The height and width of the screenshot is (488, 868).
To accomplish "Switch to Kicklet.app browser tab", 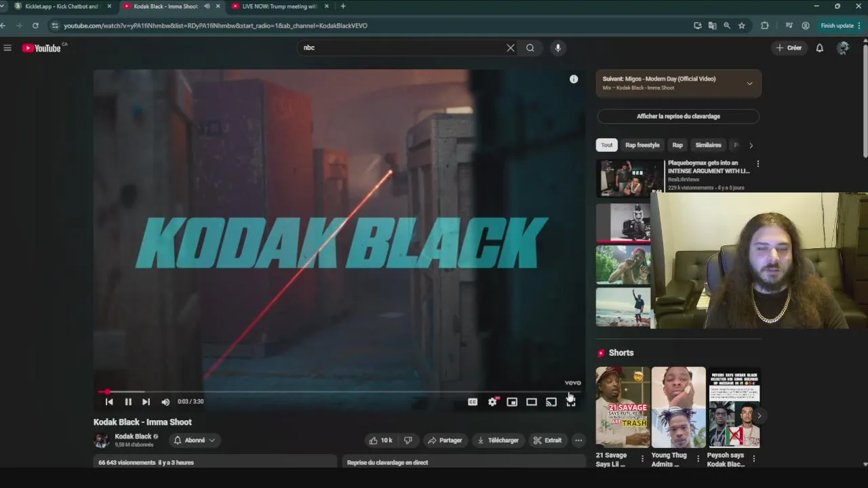I will (62, 6).
